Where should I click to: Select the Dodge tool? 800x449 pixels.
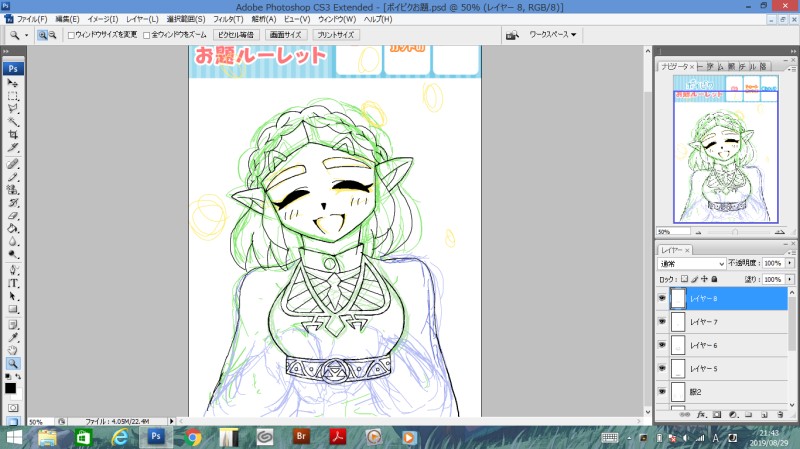click(x=13, y=254)
